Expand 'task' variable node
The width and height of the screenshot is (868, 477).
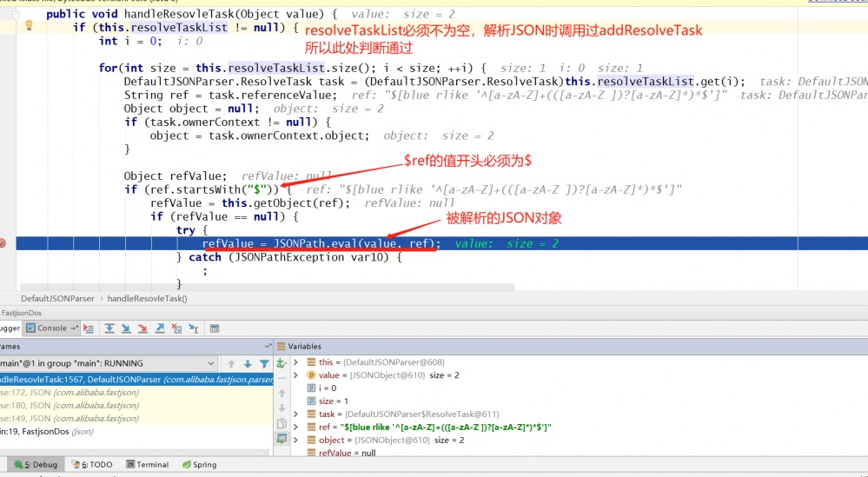(x=296, y=414)
